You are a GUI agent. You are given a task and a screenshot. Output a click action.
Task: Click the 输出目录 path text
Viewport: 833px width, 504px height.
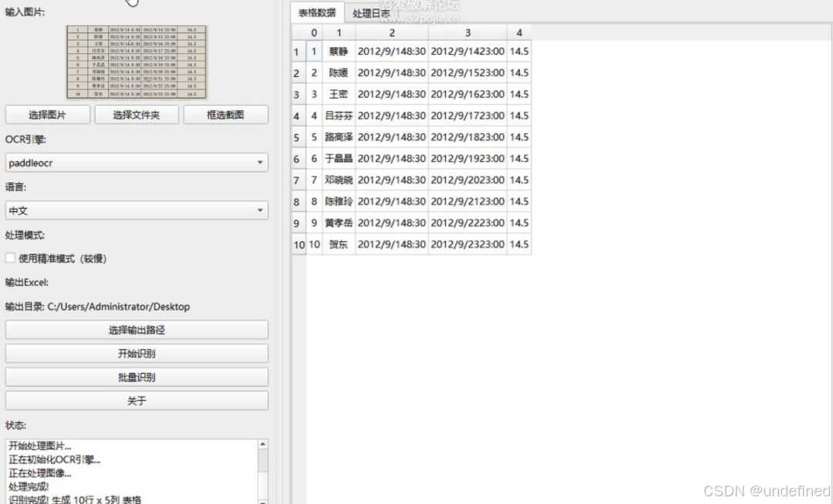tap(97, 307)
